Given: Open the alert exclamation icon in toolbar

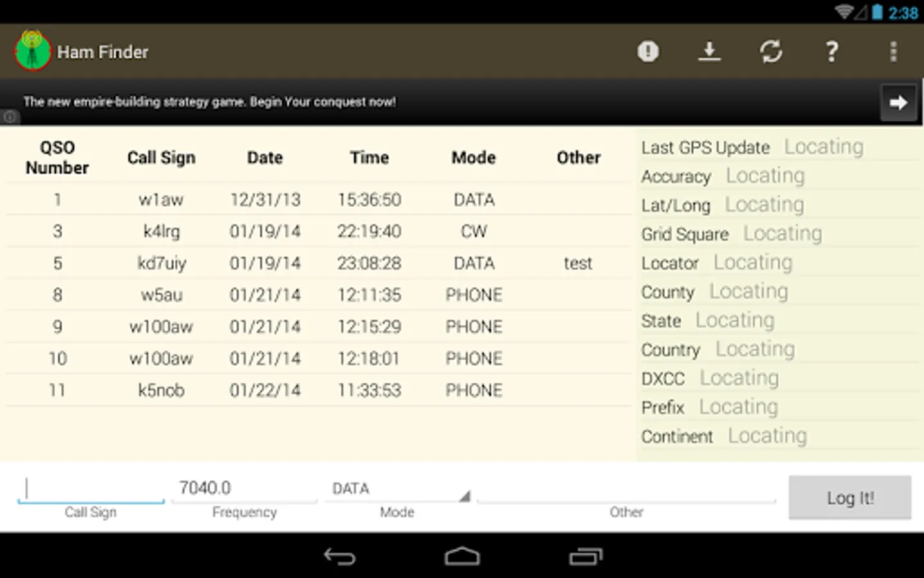Looking at the screenshot, I should (x=648, y=51).
